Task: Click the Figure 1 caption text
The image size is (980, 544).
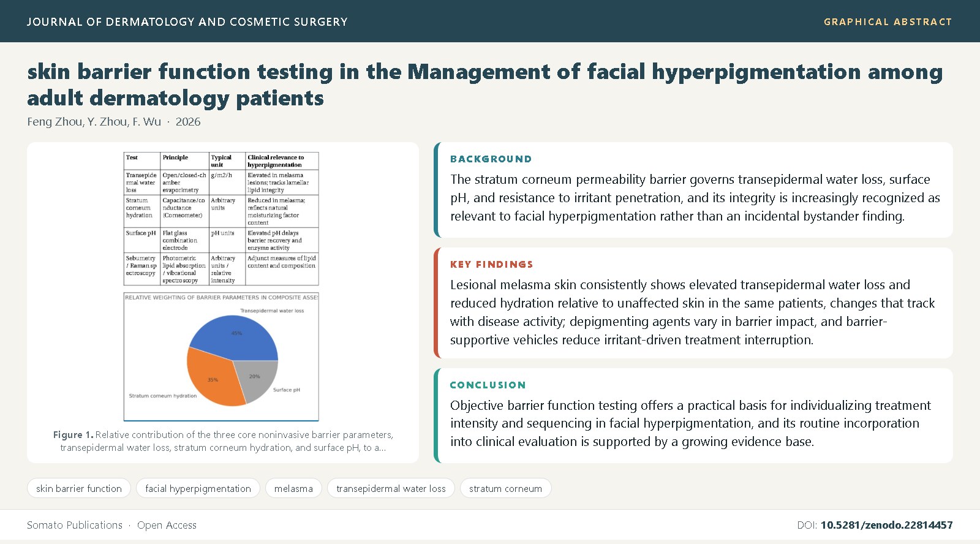Action: pos(223,441)
